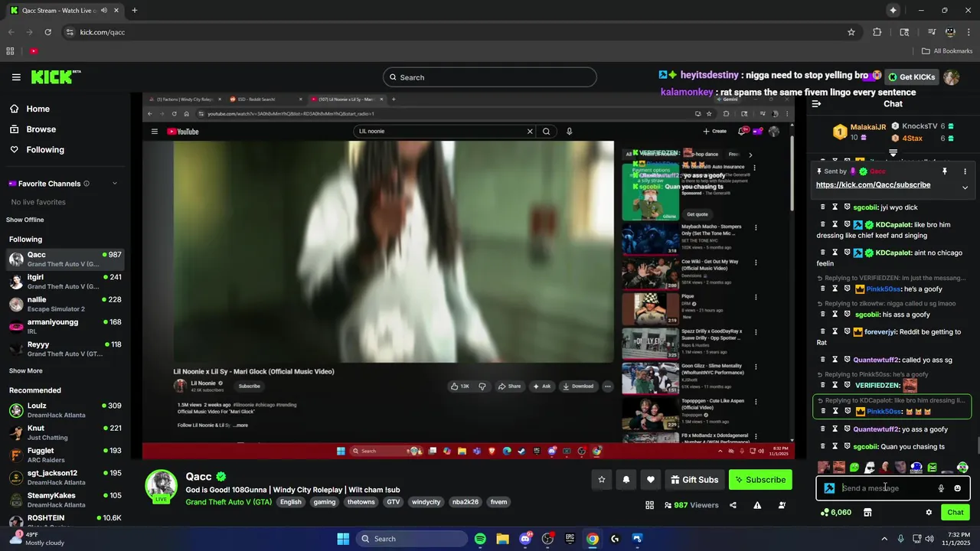
Task: Unpin the pinned chat message
Action: point(945,171)
